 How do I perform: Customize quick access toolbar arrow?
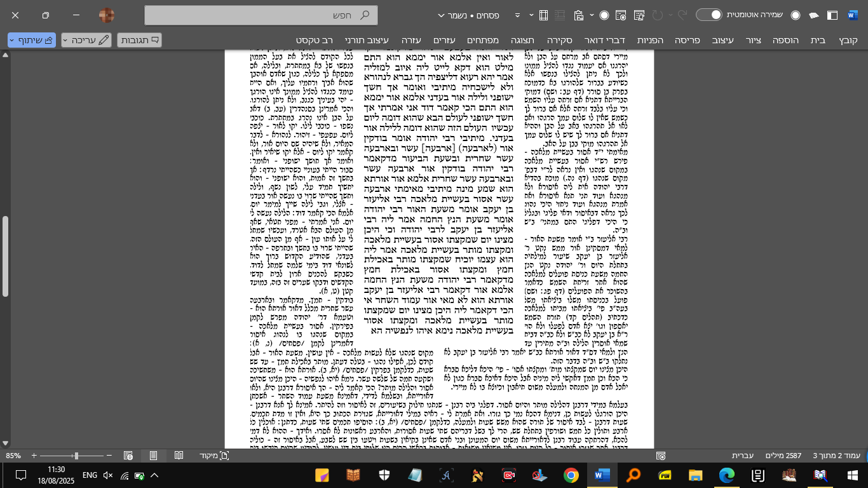pos(517,15)
